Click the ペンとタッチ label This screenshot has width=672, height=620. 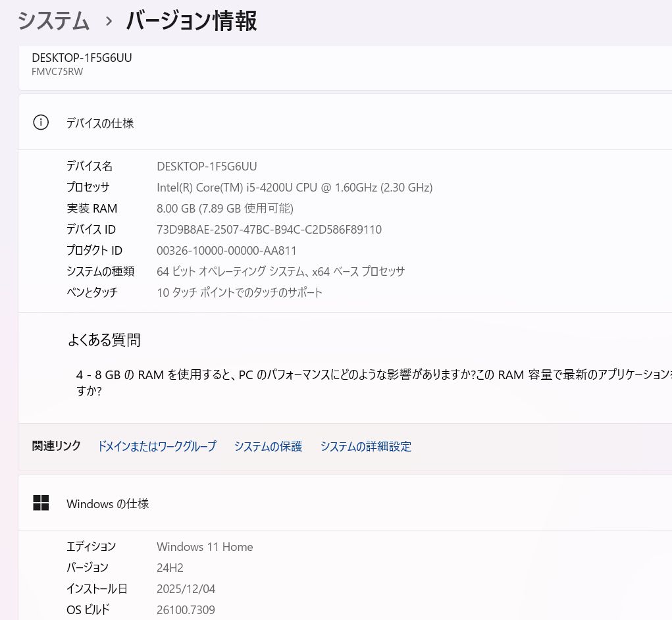coord(91,292)
